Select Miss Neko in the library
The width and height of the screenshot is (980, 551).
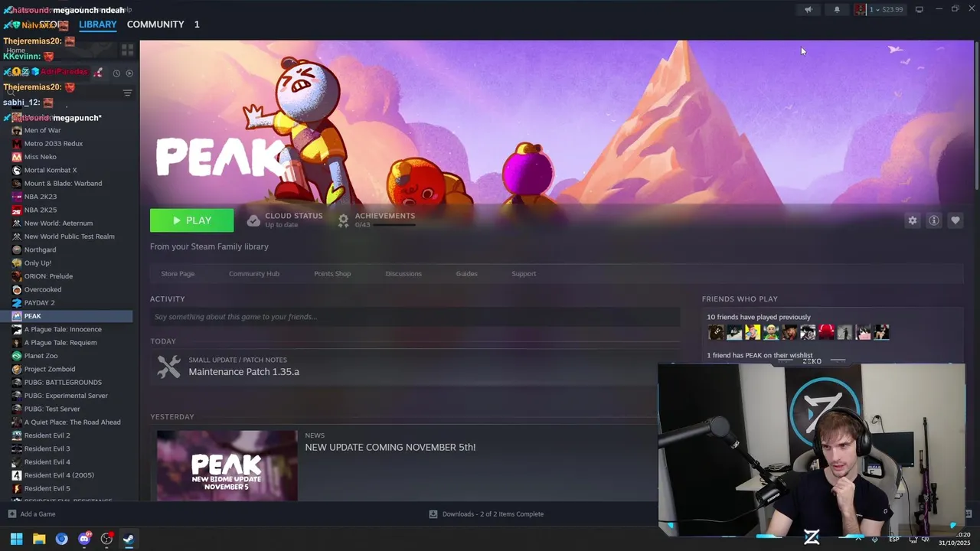coord(40,157)
